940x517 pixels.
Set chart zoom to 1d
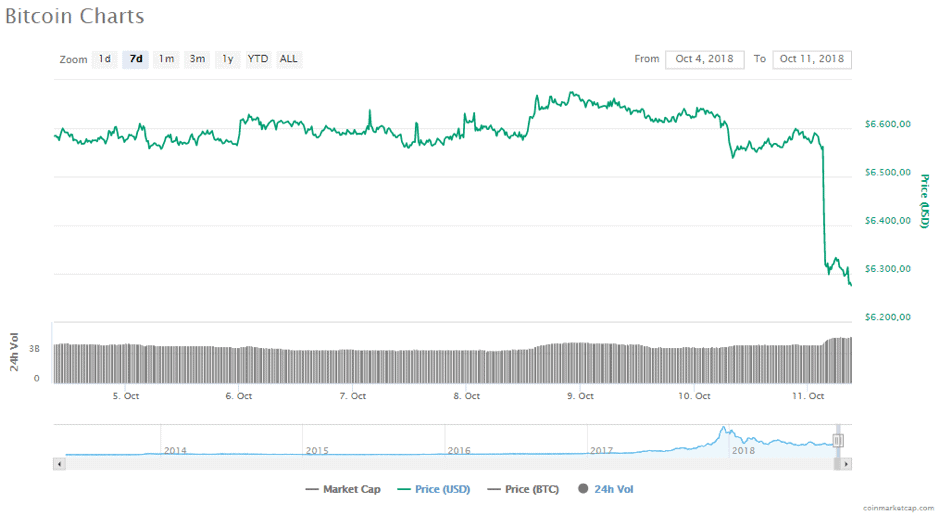[105, 59]
